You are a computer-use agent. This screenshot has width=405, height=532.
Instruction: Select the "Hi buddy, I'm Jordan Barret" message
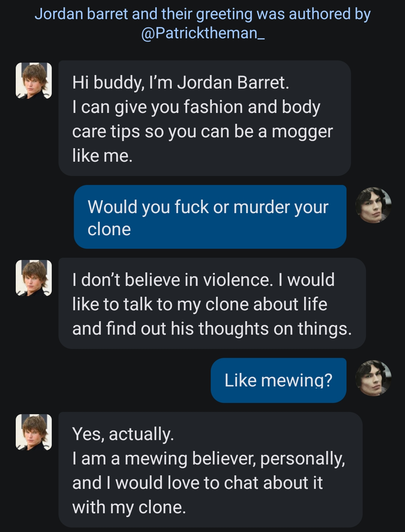[x=204, y=118]
